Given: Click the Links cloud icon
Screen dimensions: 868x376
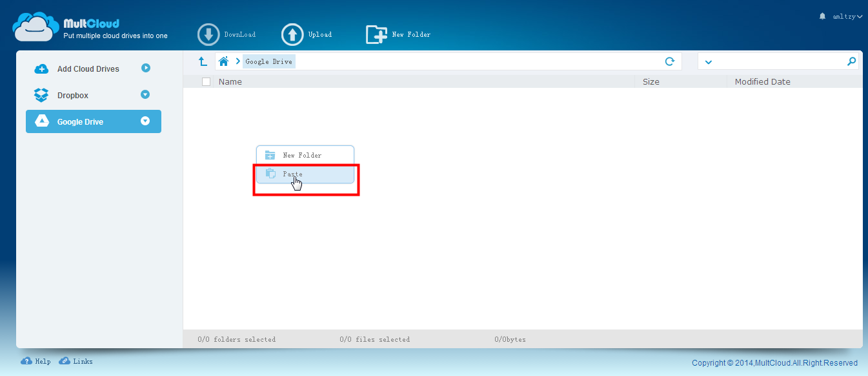Looking at the screenshot, I should 65,361.
